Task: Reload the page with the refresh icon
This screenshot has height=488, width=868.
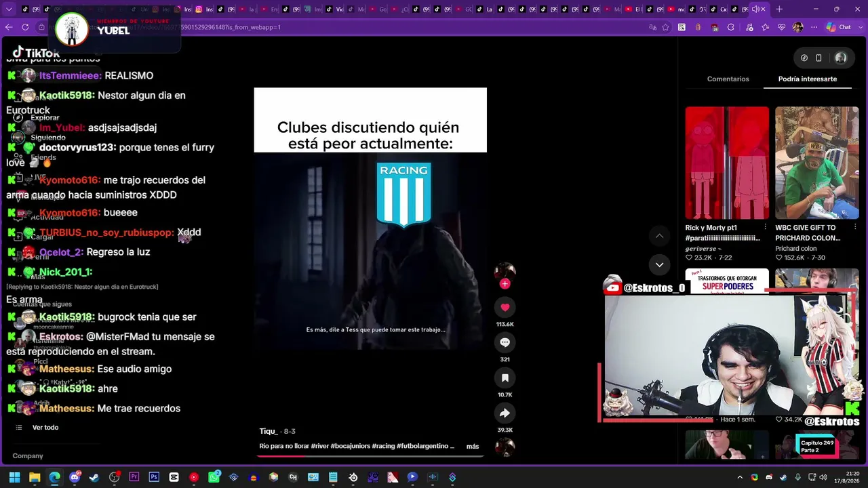Action: click(x=25, y=27)
